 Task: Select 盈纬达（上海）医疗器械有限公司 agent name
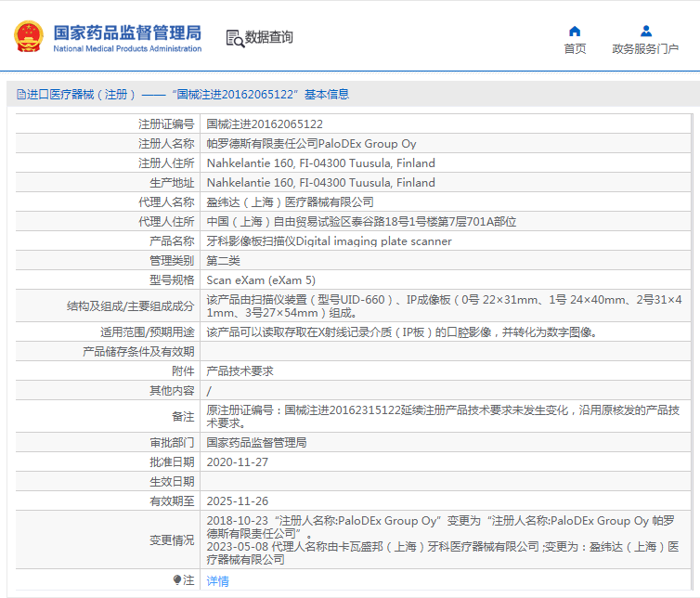tap(291, 202)
